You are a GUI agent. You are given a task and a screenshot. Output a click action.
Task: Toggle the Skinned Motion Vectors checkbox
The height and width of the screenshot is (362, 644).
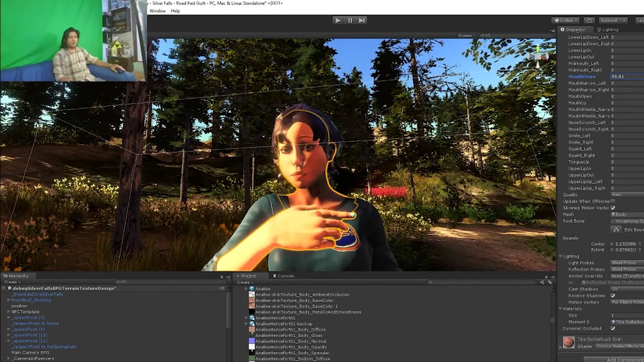click(612, 208)
